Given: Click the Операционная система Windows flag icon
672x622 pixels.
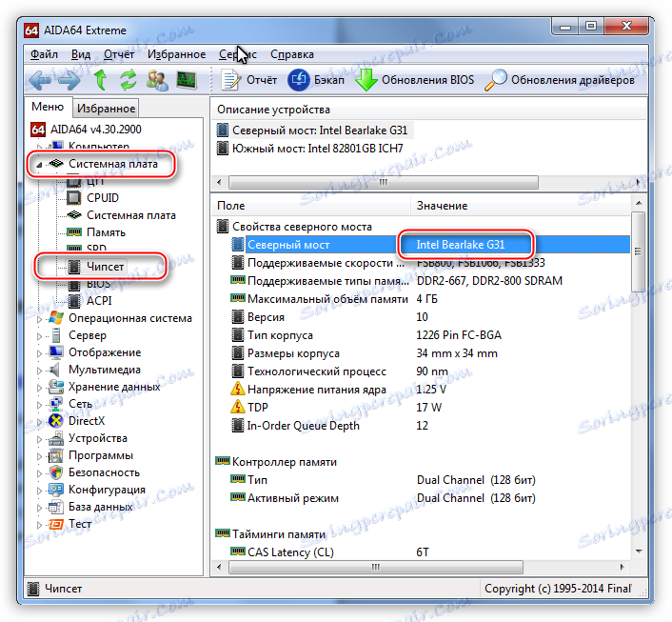Looking at the screenshot, I should coord(56,318).
